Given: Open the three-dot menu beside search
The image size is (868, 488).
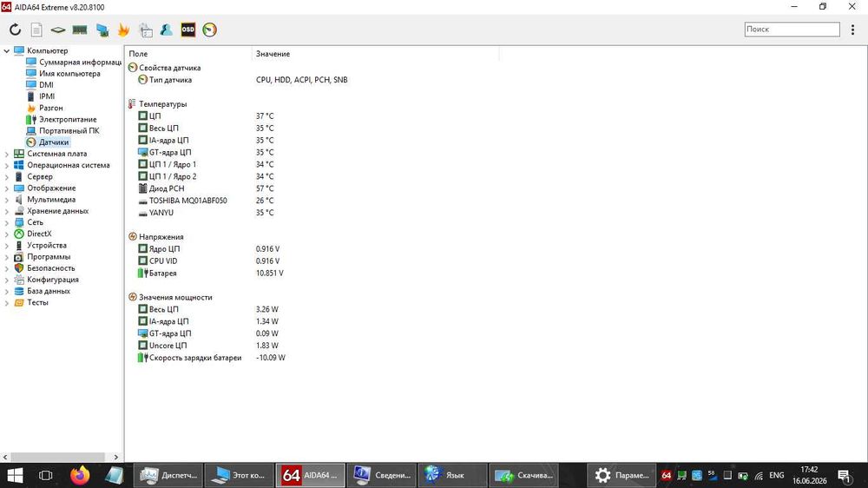Looking at the screenshot, I should (x=852, y=30).
